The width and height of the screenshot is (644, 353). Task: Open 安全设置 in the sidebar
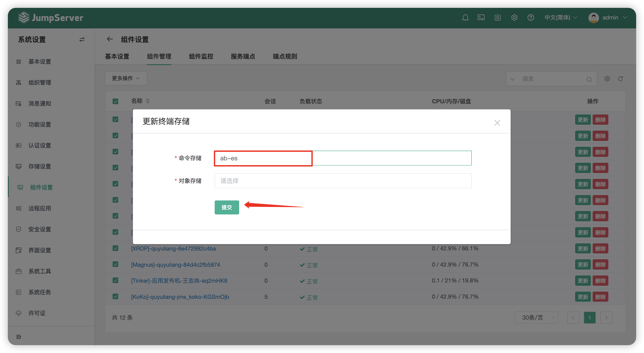40,229
